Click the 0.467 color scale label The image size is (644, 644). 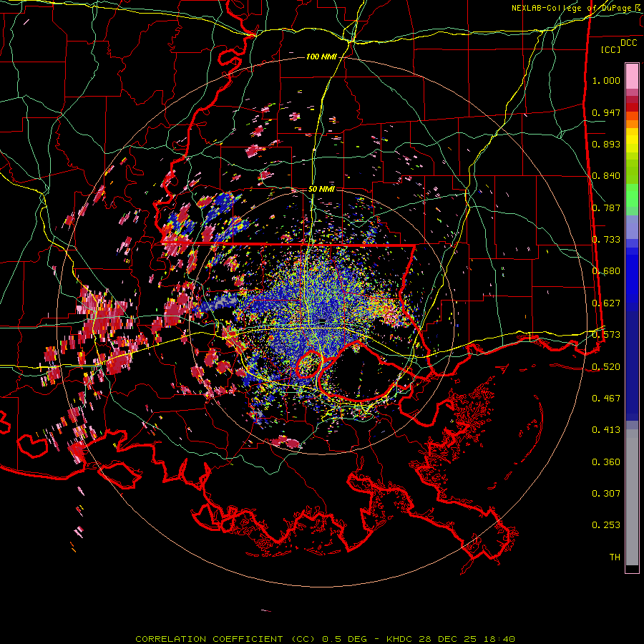point(606,399)
